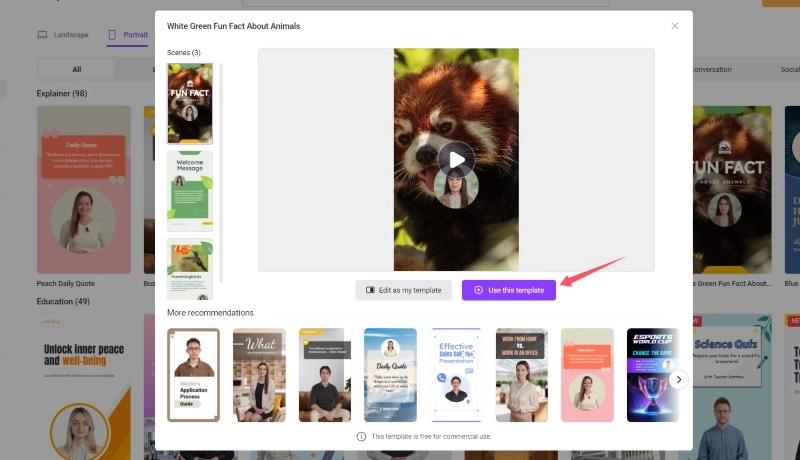Select the All category filter

pyautogui.click(x=77, y=70)
